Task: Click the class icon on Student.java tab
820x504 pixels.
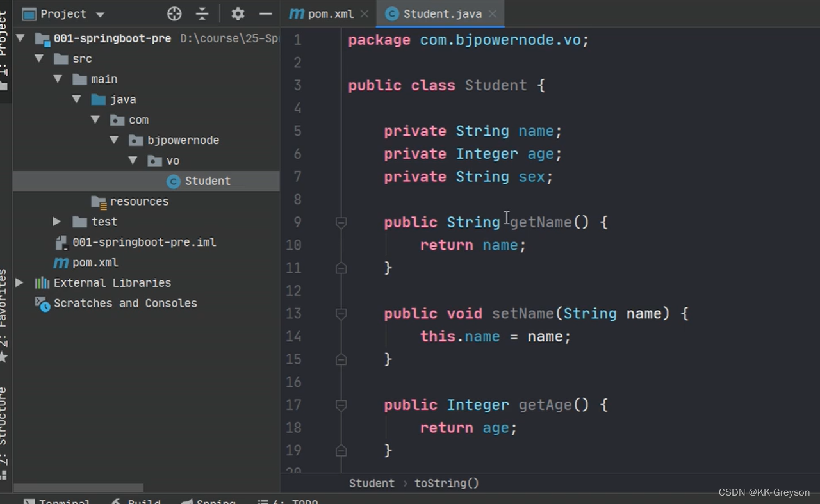Action: pyautogui.click(x=391, y=13)
